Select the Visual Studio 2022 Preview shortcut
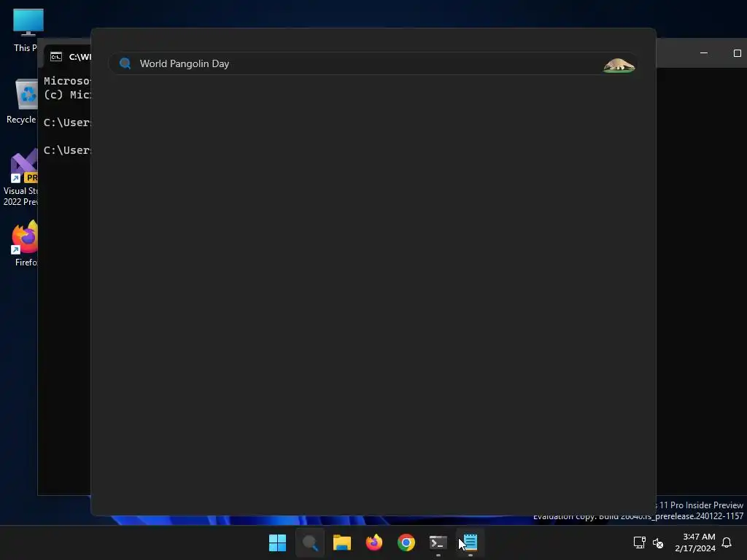 coord(20,178)
